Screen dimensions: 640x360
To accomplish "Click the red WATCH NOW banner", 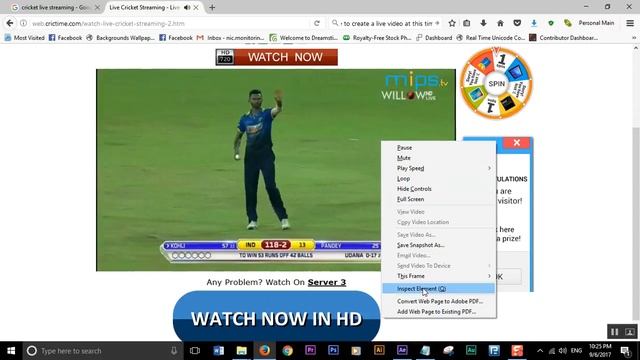I will pyautogui.click(x=277, y=57).
